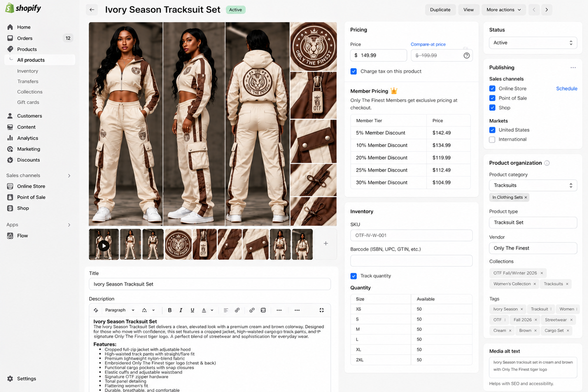The height and width of the screenshot is (392, 588).
Task: Open Marketing in the sidebar
Action: coord(28,149)
